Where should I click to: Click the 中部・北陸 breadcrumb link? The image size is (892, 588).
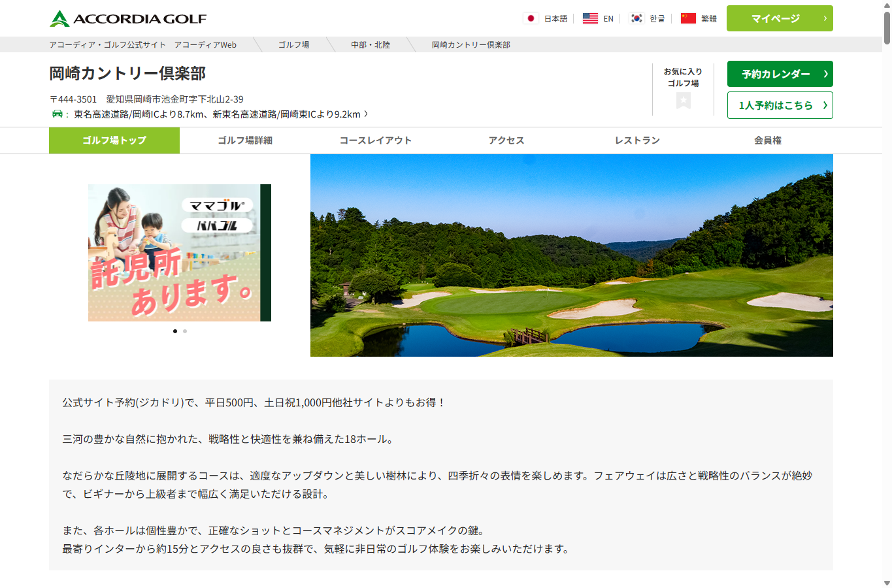click(371, 45)
